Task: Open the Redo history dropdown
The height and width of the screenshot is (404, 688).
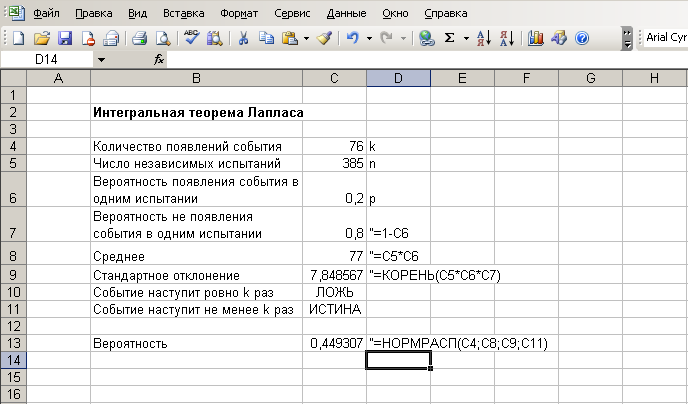Action: [x=403, y=39]
